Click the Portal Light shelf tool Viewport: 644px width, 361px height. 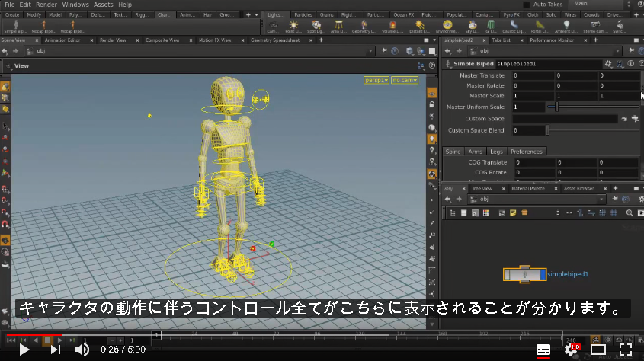540,27
